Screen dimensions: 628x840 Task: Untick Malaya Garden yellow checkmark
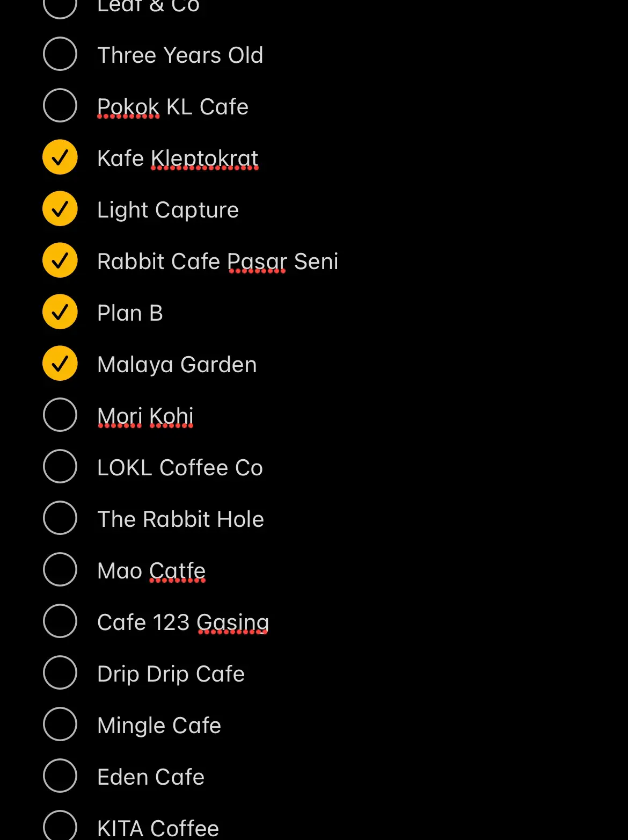pos(60,364)
